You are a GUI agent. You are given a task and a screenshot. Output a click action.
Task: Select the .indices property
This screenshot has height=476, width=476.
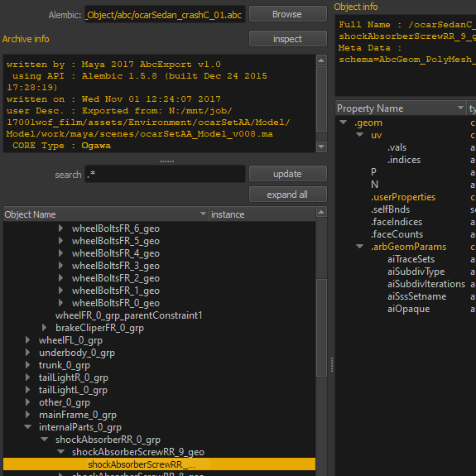click(x=404, y=160)
